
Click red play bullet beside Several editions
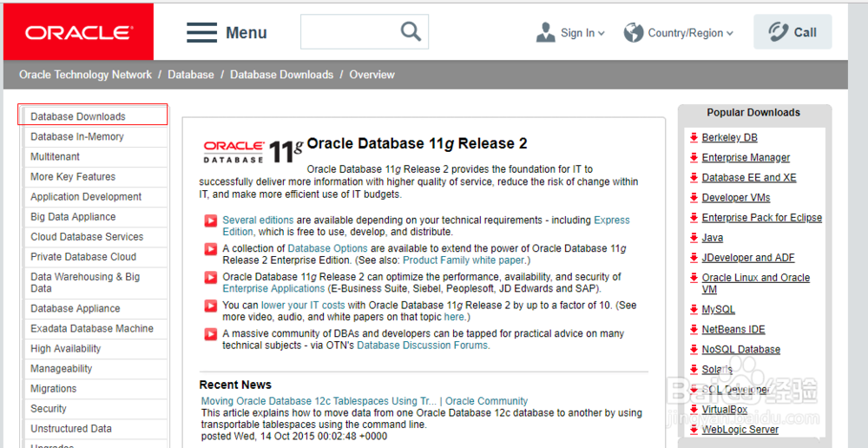[x=210, y=221]
